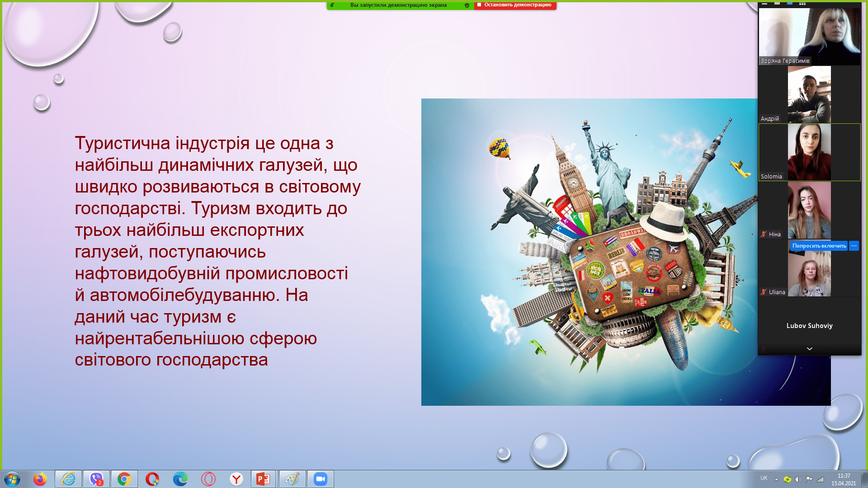Click the slide paragraph starting Туристична індустрія

(x=217, y=251)
